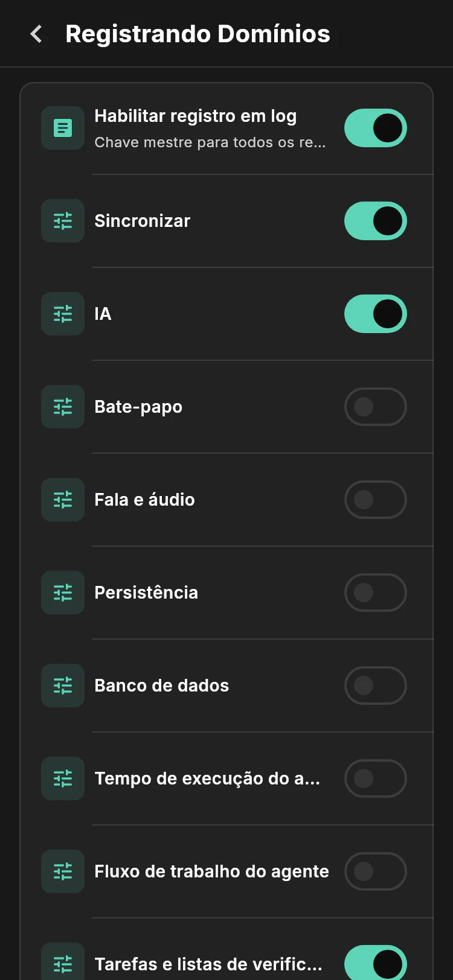Screen dimensions: 453x980
Task: Enable the Bate-papo toggle
Action: coord(376,407)
